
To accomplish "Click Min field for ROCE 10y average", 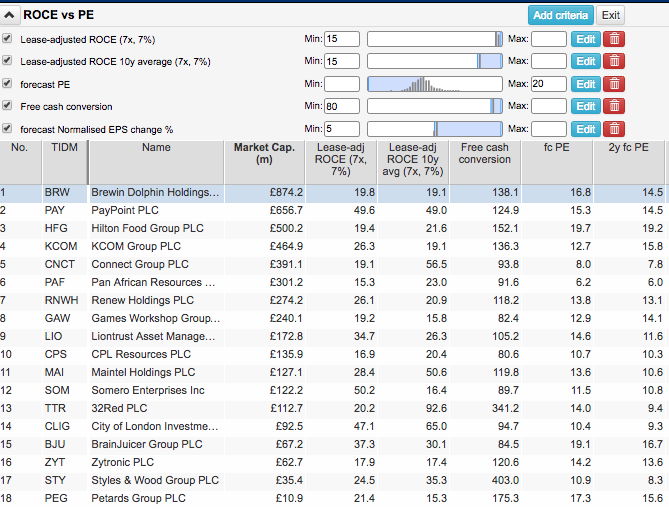I will (342, 61).
